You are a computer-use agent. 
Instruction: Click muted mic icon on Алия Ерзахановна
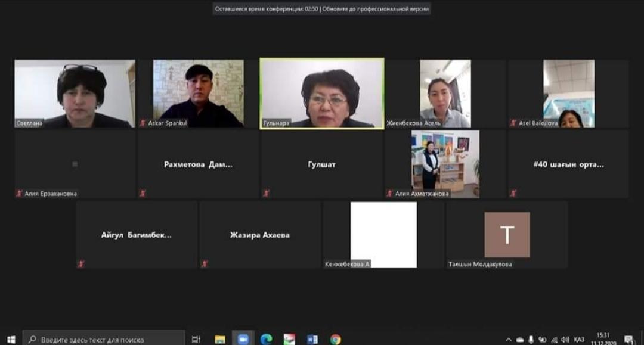20,194
